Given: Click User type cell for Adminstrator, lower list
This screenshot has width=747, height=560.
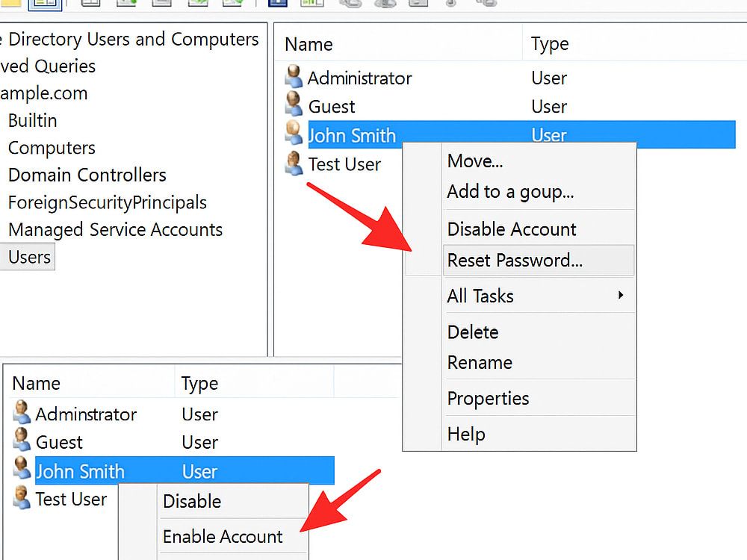Looking at the screenshot, I should click(x=199, y=414).
